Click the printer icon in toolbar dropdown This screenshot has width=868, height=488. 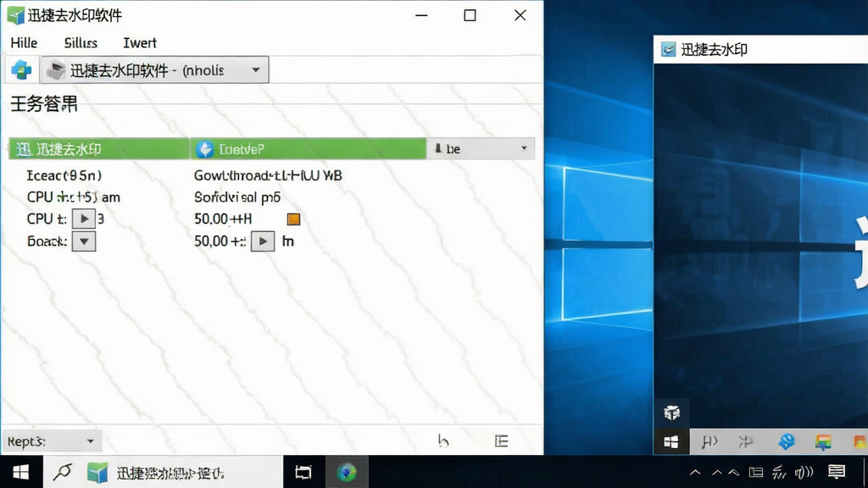[x=56, y=70]
